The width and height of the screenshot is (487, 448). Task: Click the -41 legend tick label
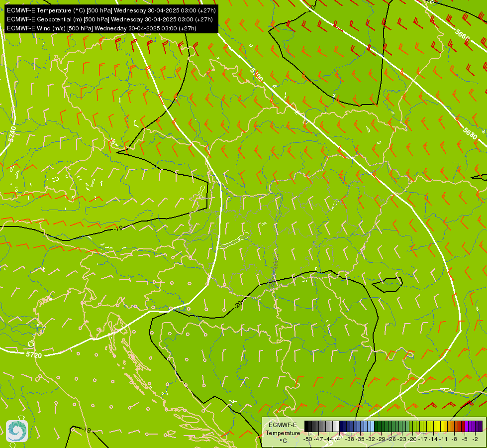point(339,439)
